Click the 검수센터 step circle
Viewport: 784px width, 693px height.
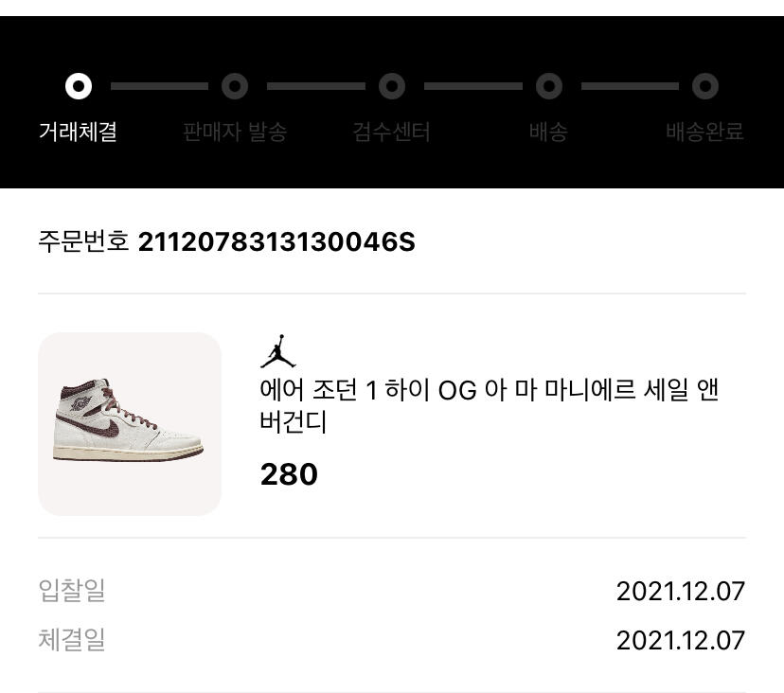[x=392, y=86]
